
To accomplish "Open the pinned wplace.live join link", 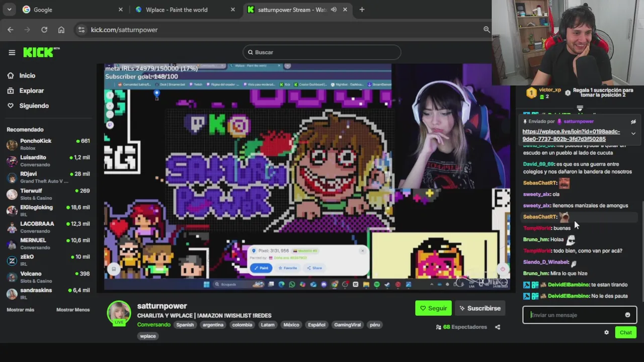I will tap(571, 135).
